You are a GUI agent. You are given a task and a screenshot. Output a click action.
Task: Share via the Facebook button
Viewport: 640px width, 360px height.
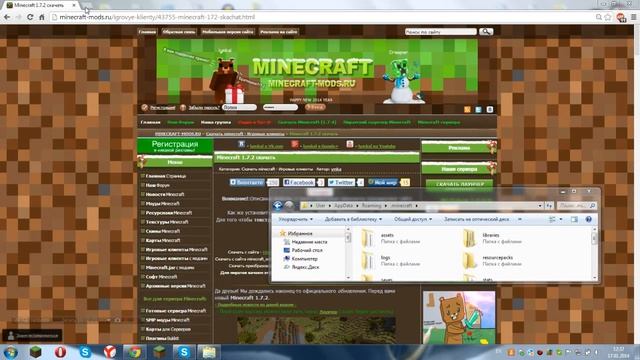click(299, 182)
